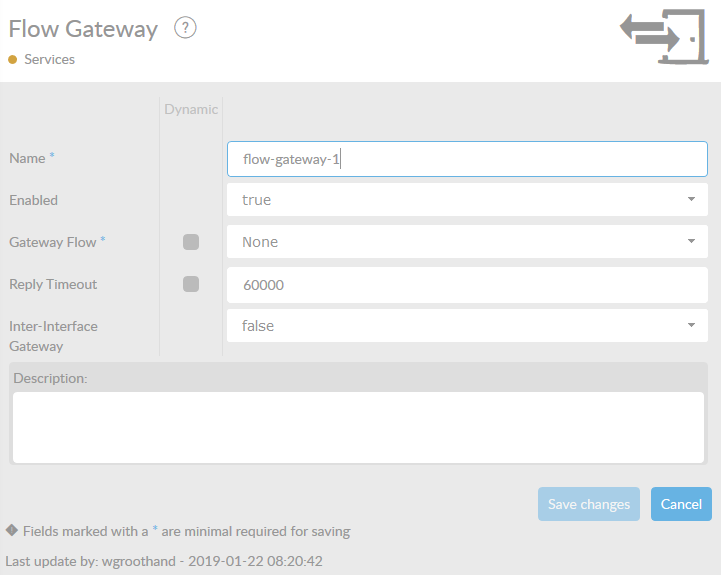This screenshot has width=721, height=575.
Task: Click the Save changes button
Action: (589, 504)
